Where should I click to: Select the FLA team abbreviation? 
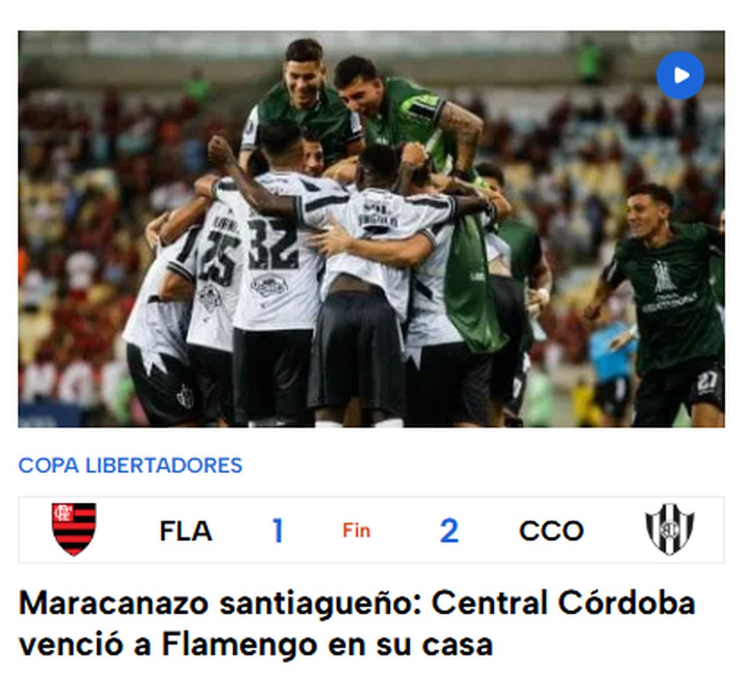pos(186,531)
